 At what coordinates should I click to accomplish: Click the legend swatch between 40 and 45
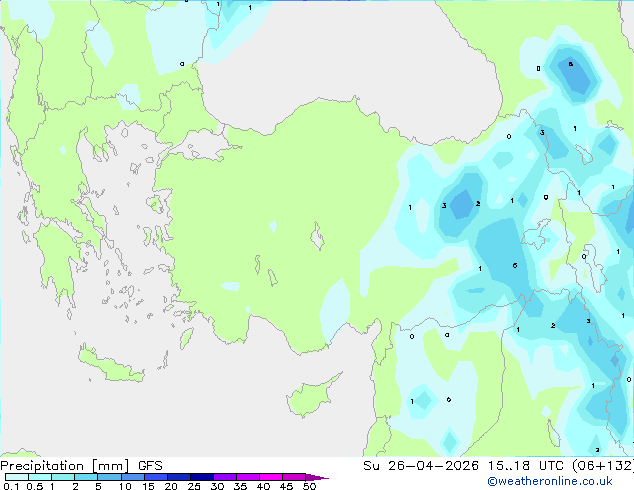(x=271, y=477)
